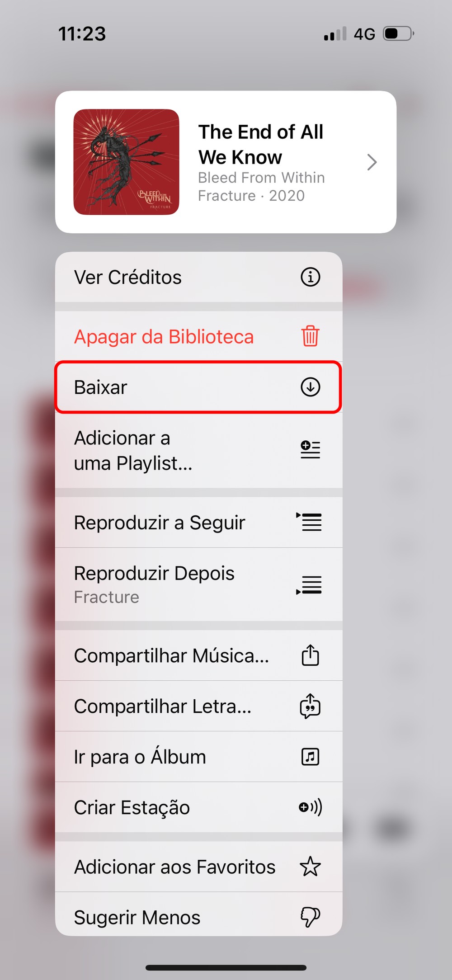
Task: Select the Baixar menu option
Action: 101,387
